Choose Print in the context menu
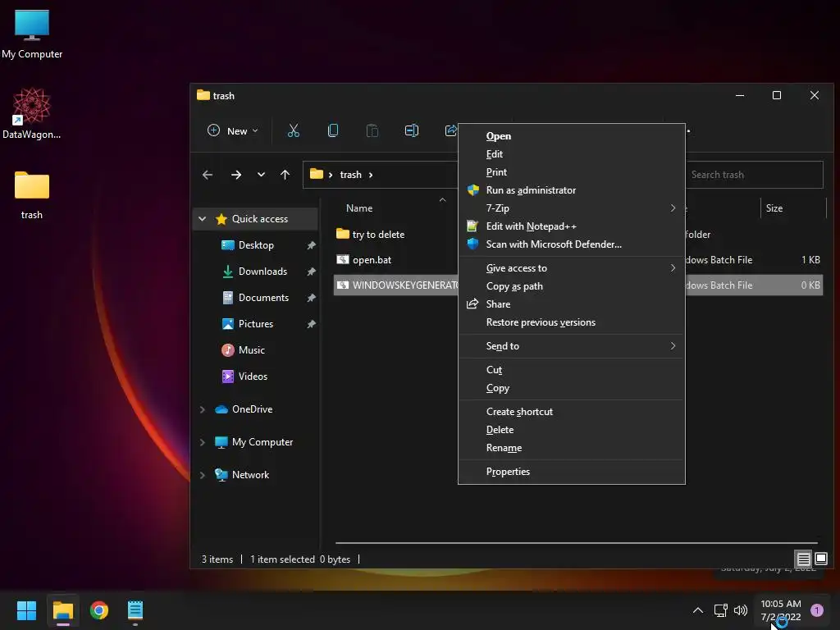 (572, 172)
